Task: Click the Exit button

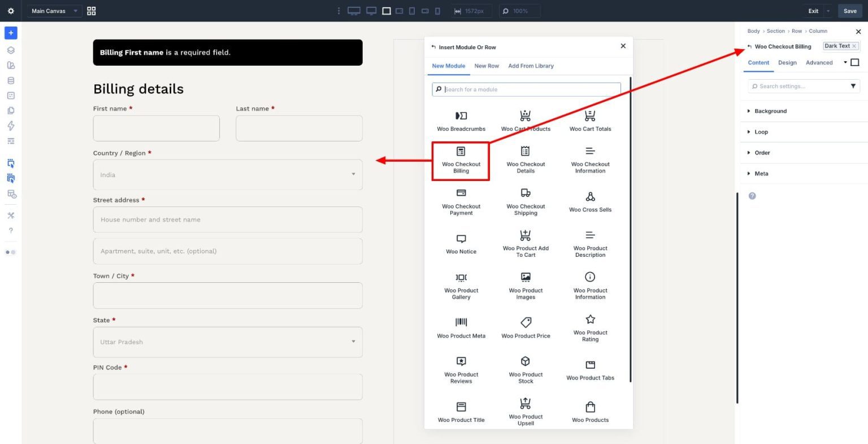Action: tap(813, 11)
